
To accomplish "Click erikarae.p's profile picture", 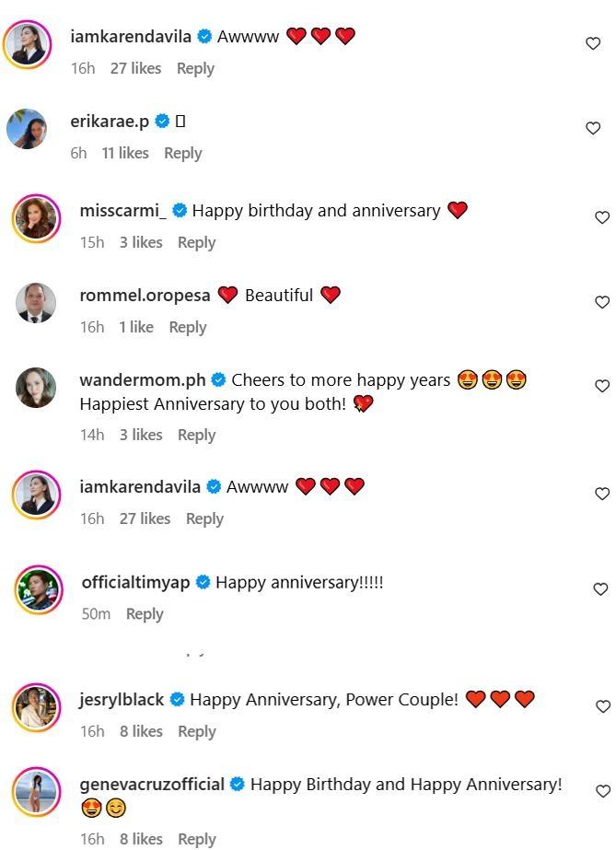I will 29,129.
